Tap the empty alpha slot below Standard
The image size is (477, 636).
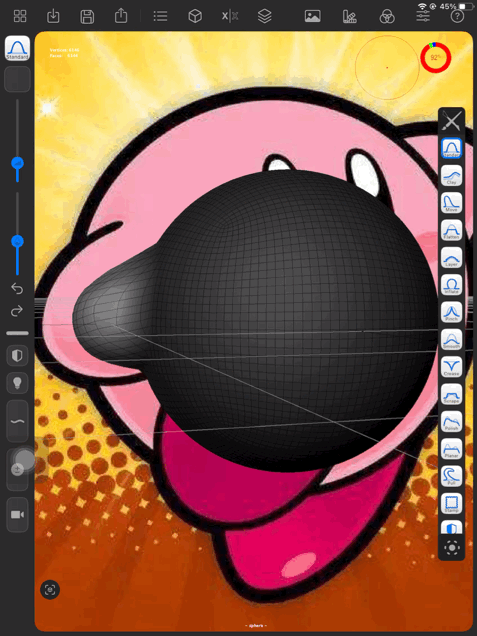(x=17, y=79)
